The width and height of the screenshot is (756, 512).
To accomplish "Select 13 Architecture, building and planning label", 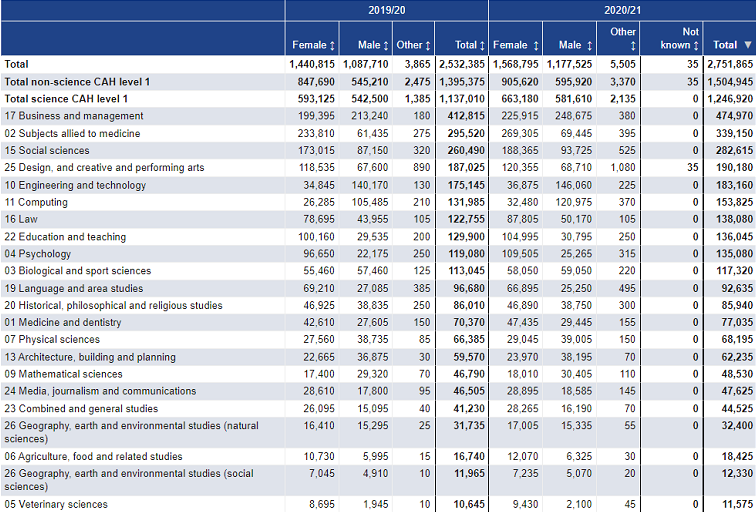I will [x=90, y=357].
